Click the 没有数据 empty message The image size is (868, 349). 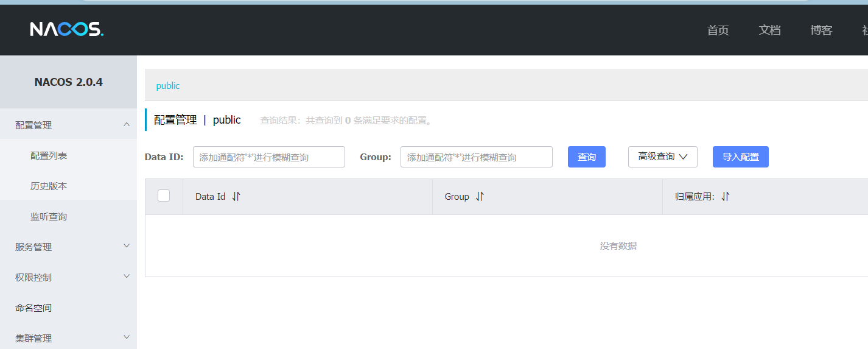tap(618, 246)
